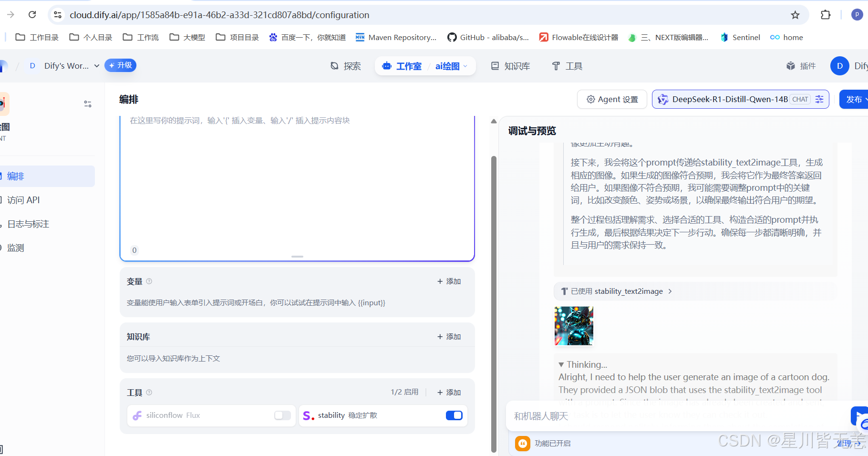The width and height of the screenshot is (868, 456).
Task: Reload the page with browser refresh icon
Action: (x=32, y=15)
